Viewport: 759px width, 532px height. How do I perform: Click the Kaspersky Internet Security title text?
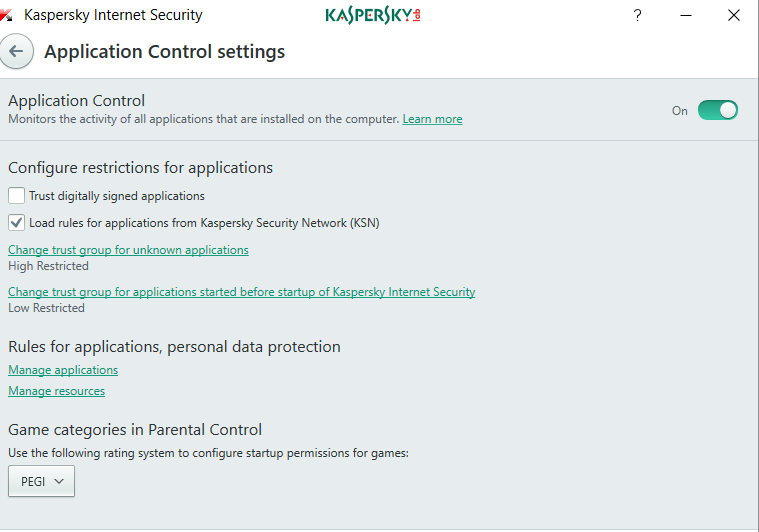[113, 15]
